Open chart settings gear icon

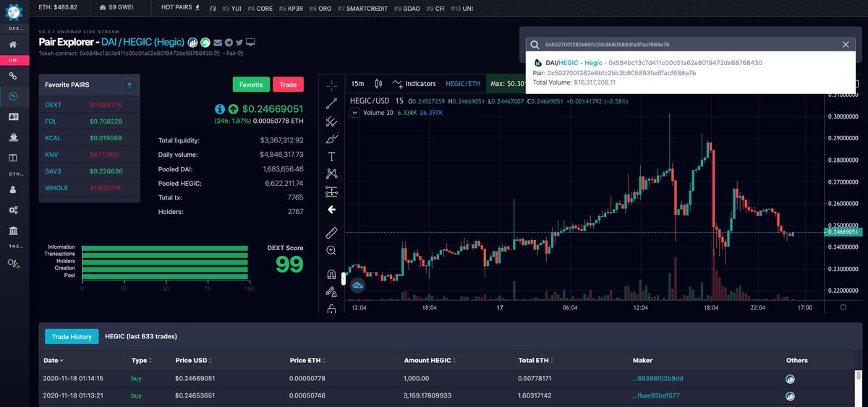point(843,307)
